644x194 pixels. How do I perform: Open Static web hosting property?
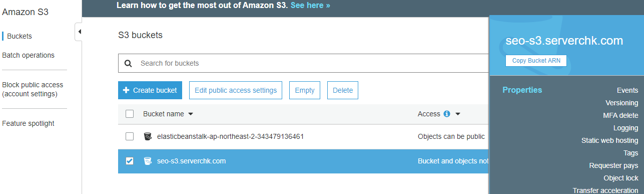609,140
